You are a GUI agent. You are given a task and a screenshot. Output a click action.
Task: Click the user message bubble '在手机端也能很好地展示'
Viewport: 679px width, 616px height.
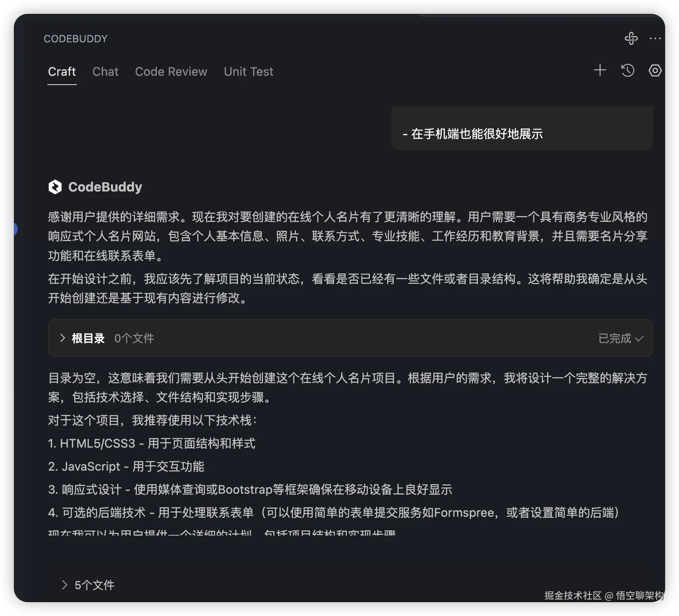point(522,128)
